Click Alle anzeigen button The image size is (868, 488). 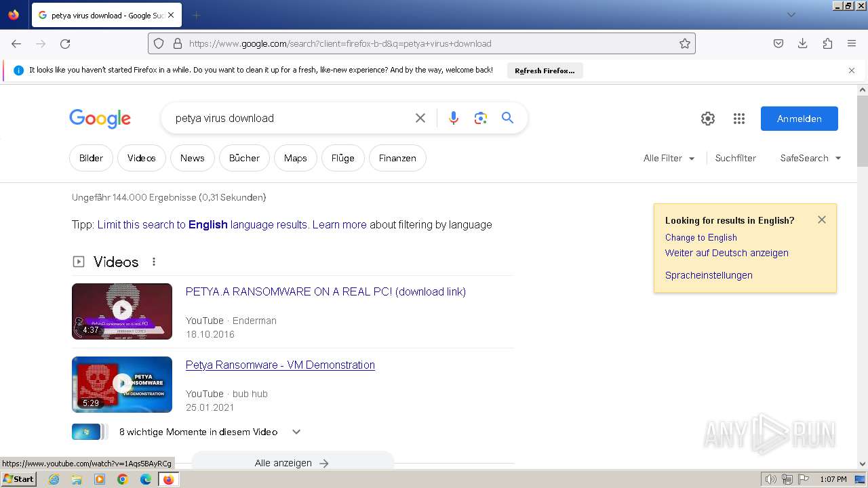pos(292,462)
